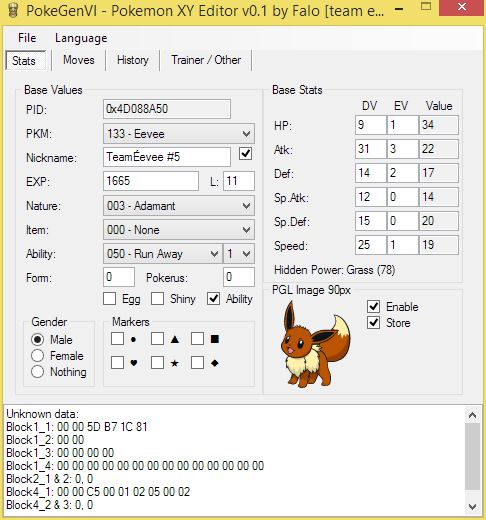This screenshot has height=520, width=486.
Task: Check the diamond marker box
Action: tap(197, 362)
